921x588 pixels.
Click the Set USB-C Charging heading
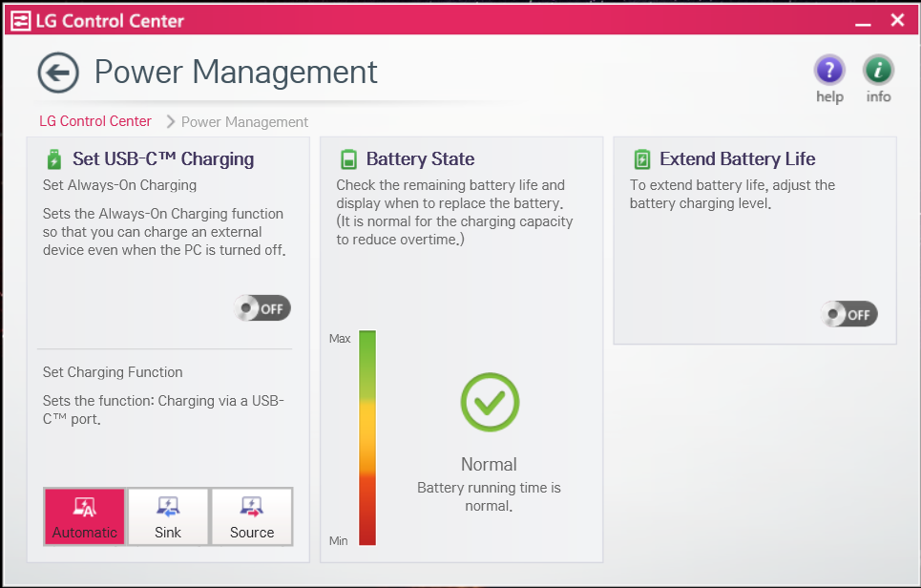coord(163,158)
